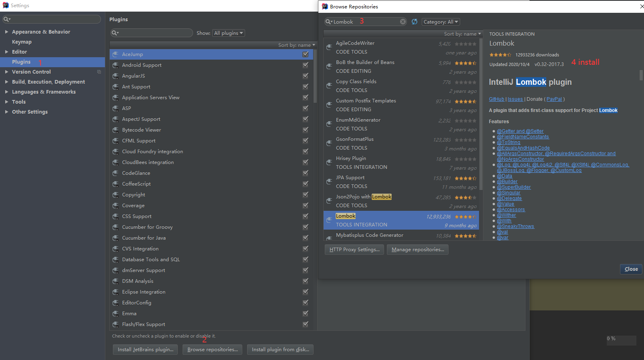Click the Copyright plugin icon

coord(115,195)
